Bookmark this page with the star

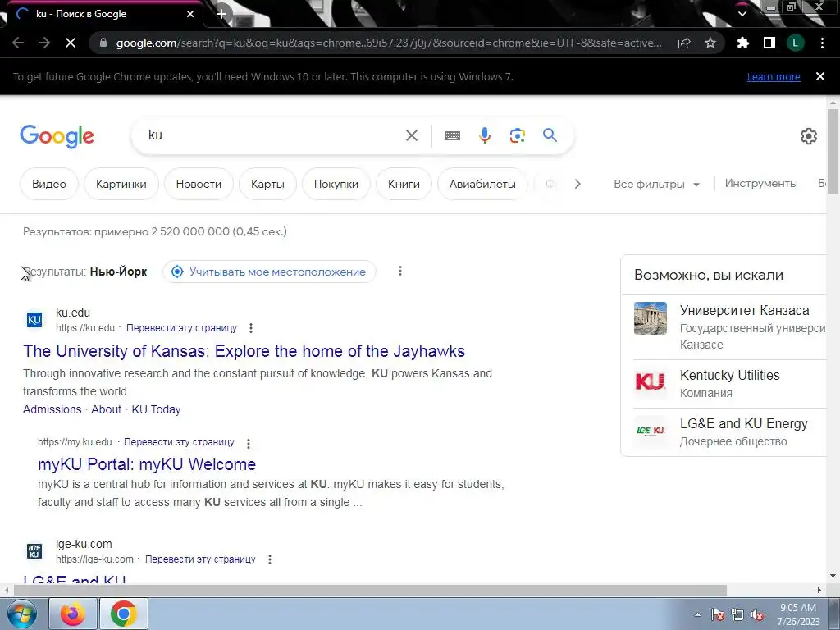click(x=710, y=43)
